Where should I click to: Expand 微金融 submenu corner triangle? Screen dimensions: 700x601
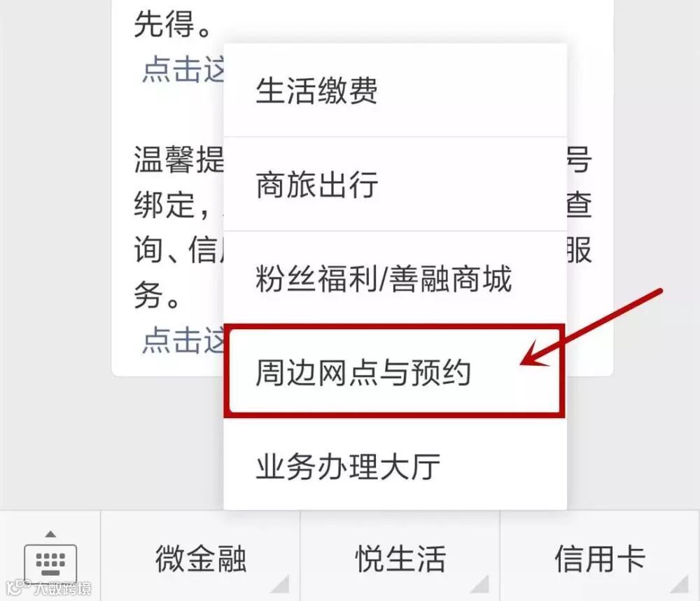(281, 584)
